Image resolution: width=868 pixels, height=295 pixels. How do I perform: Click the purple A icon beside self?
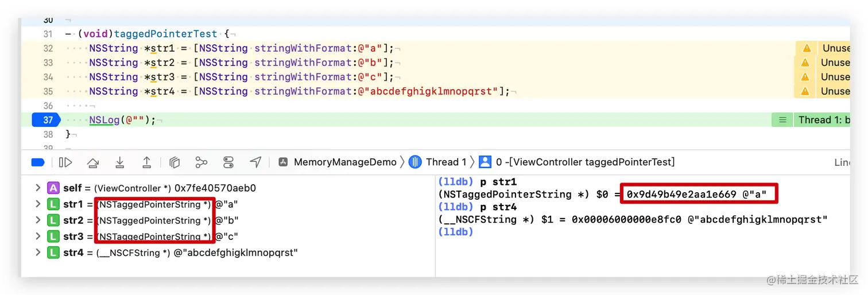coord(53,188)
